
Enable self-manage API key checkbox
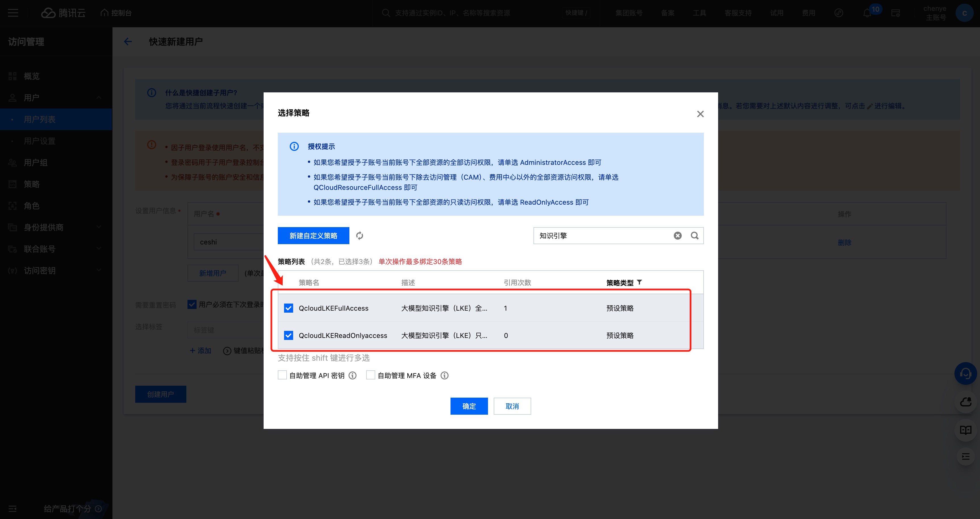coord(282,375)
